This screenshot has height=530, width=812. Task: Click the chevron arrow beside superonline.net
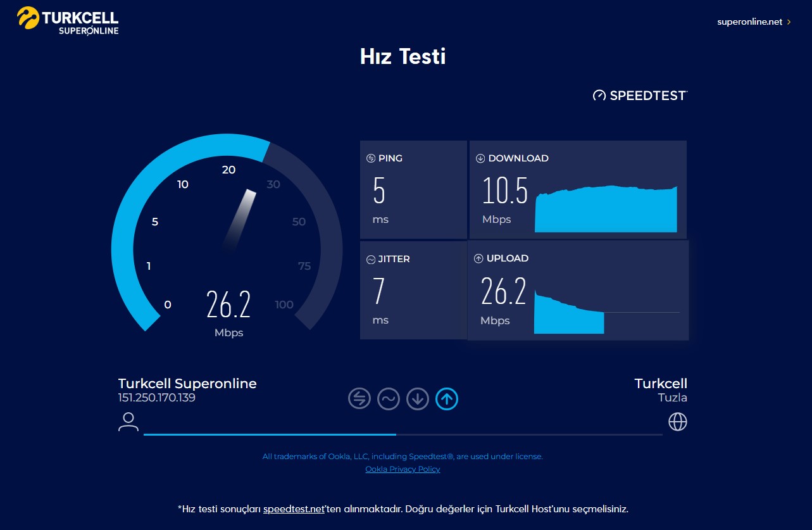[789, 22]
